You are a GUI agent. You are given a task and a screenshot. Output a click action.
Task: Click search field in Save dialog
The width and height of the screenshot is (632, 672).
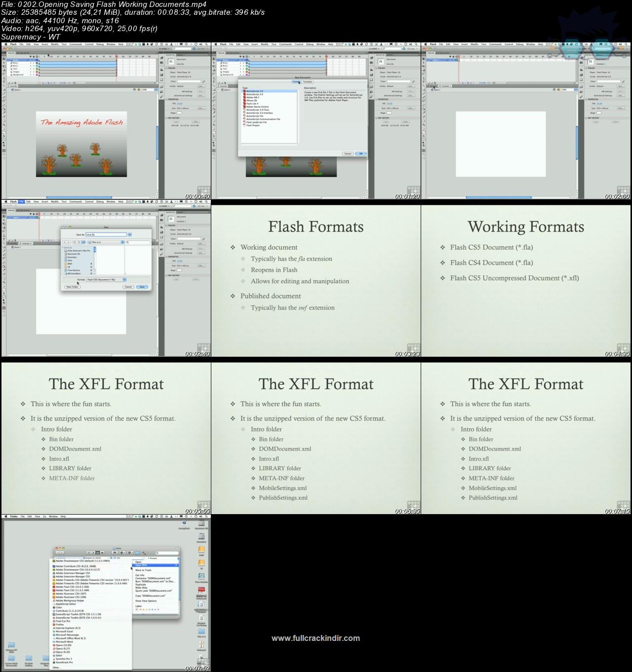[x=138, y=242]
